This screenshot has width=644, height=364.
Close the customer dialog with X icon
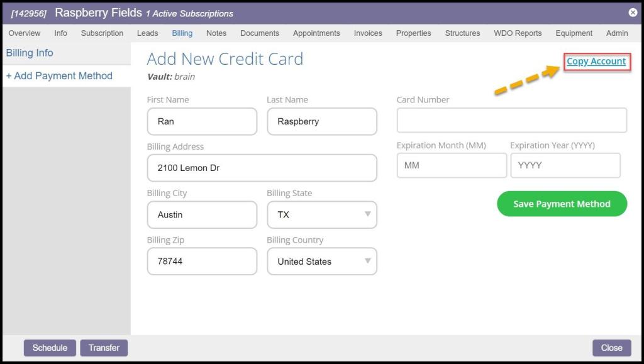point(633,13)
